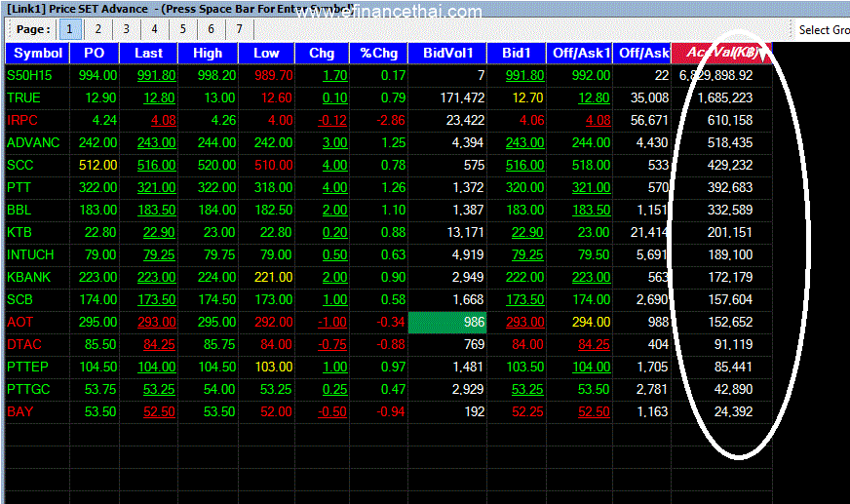Screen dimensions: 850x504
Task: Click the Chg column header
Action: (322, 53)
